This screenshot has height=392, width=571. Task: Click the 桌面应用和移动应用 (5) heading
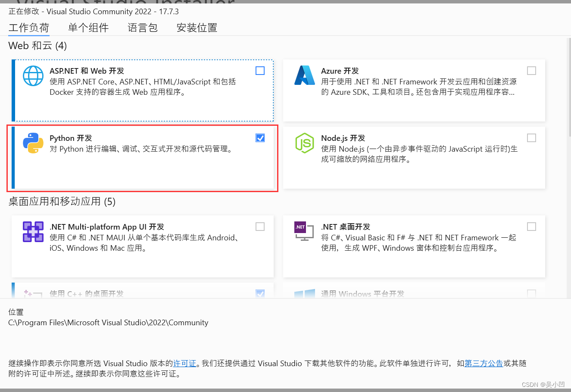click(62, 202)
